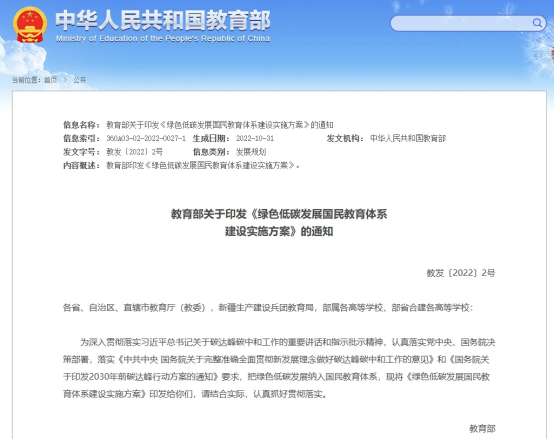Select the 信息索引 label
The width and height of the screenshot is (554, 439).
(x=81, y=138)
